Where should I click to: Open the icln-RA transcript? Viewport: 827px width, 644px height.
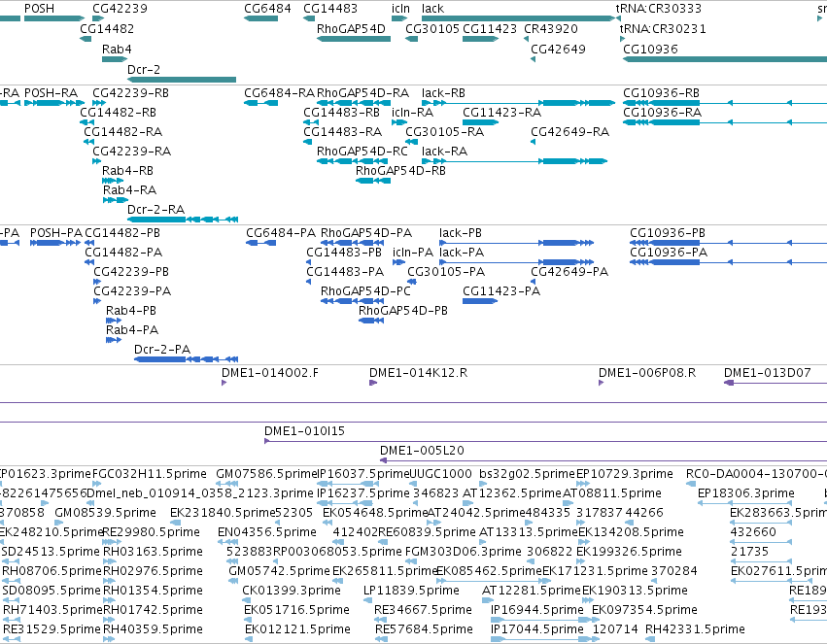pos(399,122)
